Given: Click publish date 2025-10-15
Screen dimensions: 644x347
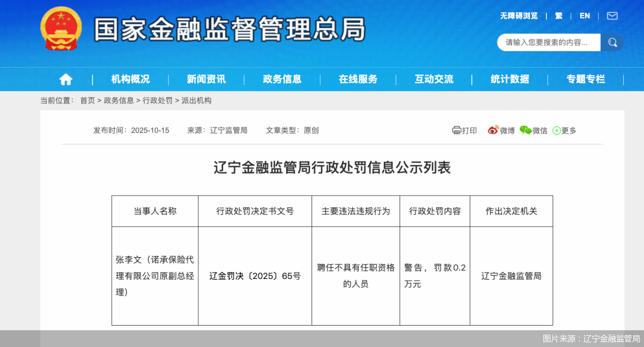Looking at the screenshot, I should [150, 130].
